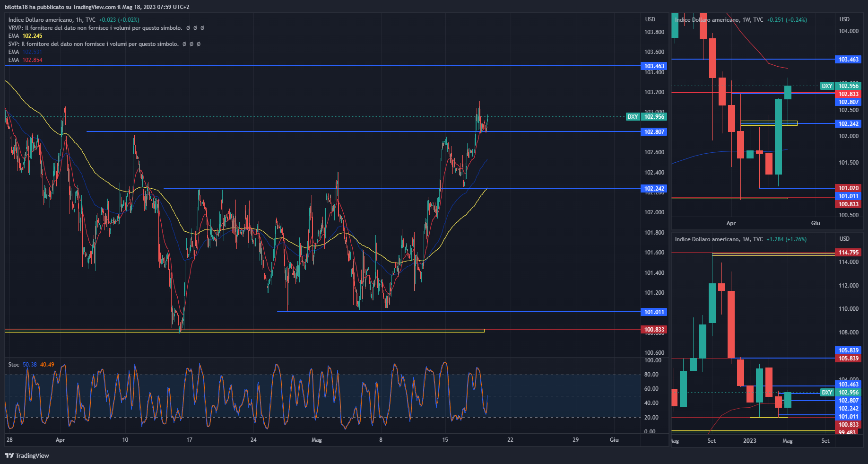Click the red EMA 102.854 legend
868x464 pixels.
[26, 60]
